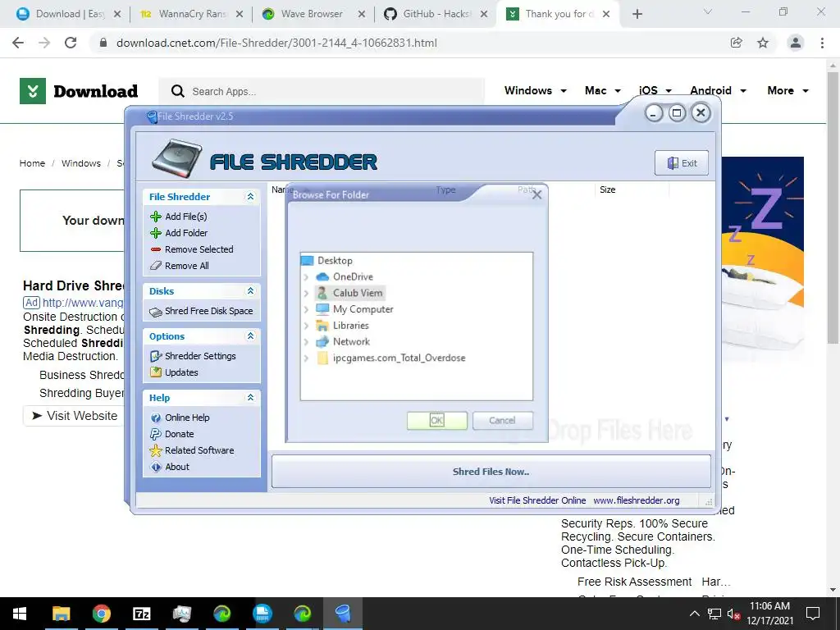Click the Exit button in File Shredder

pos(682,163)
